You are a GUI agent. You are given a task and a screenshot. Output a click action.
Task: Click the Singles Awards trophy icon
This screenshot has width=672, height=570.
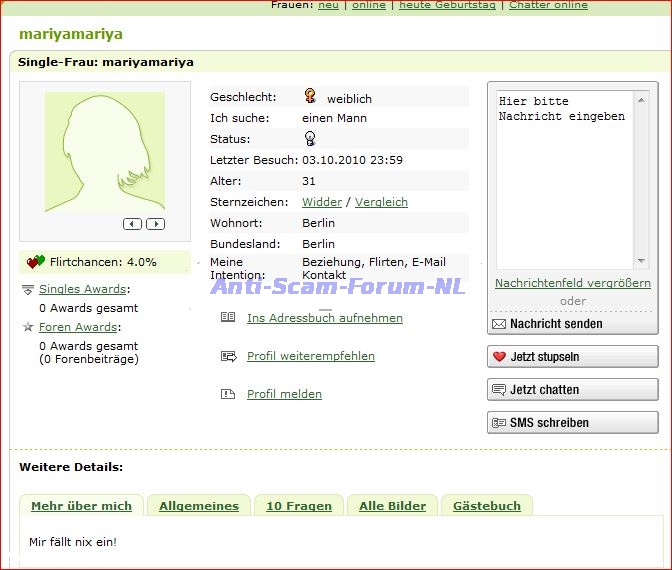coord(28,290)
